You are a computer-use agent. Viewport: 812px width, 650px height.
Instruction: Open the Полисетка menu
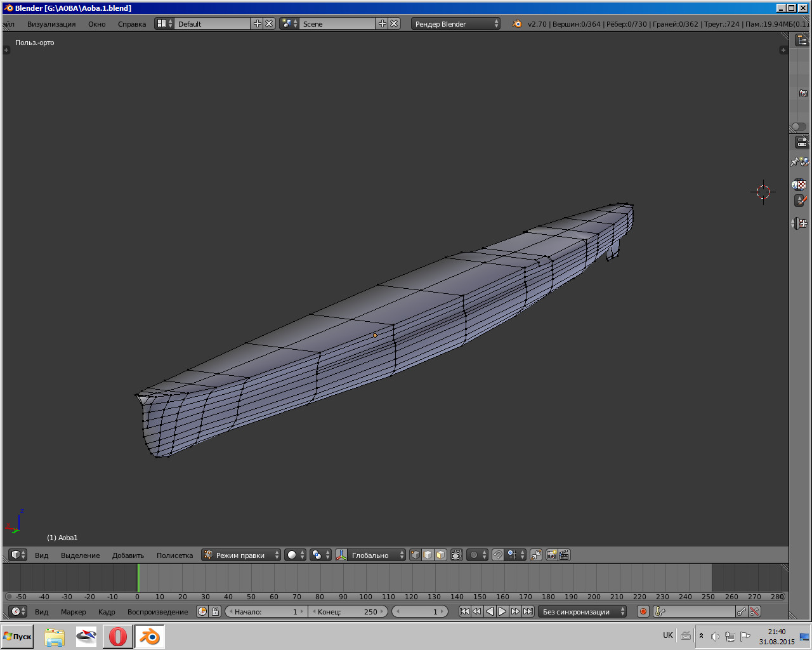click(174, 555)
